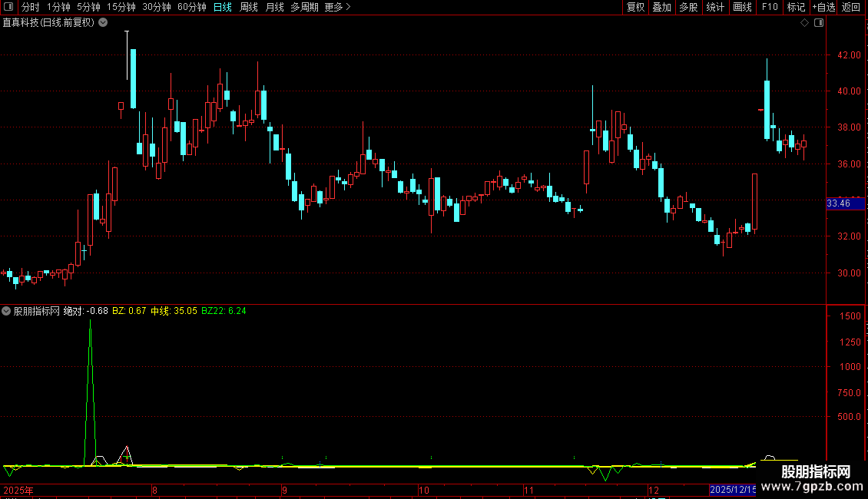Screen dimensions: 868x499
Task: Open indicator dropdown beside 股朋指标网
Action: pyautogui.click(x=6, y=311)
